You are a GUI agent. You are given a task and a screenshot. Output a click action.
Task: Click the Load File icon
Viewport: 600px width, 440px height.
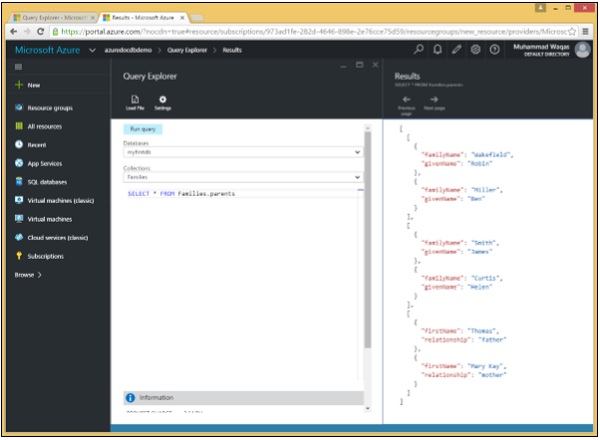[x=134, y=100]
